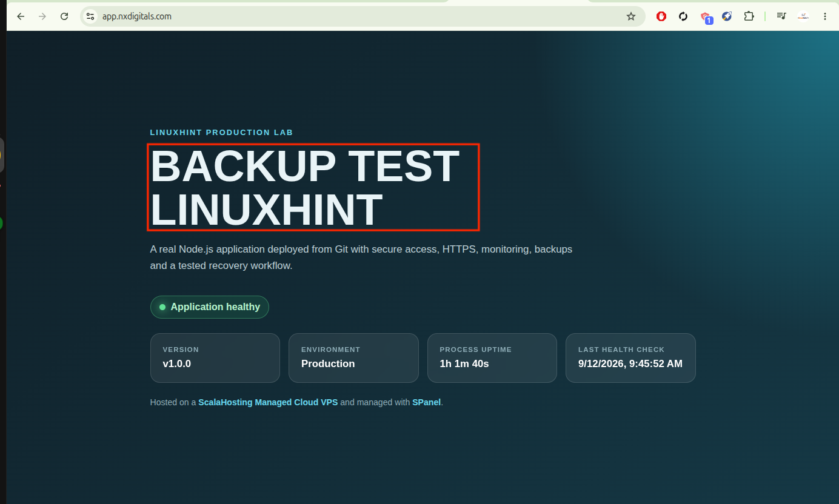Follow the SPanel link
Screen dimensions: 839x504
(x=427, y=402)
